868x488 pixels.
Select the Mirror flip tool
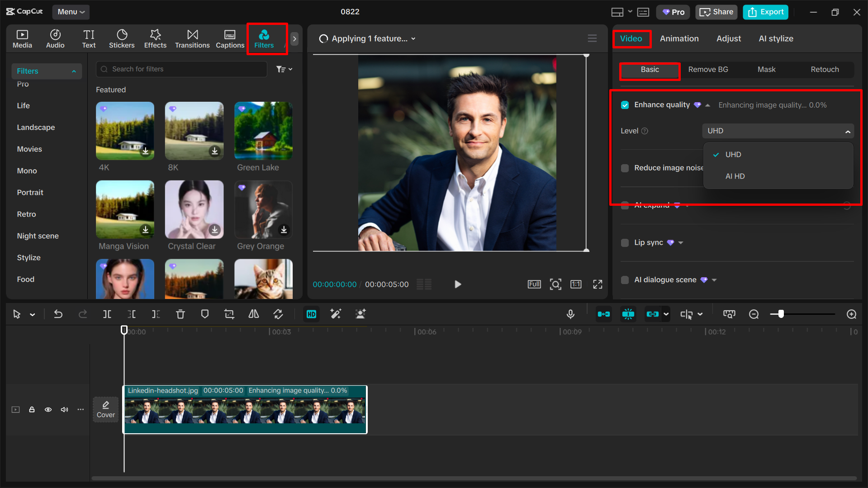click(253, 314)
